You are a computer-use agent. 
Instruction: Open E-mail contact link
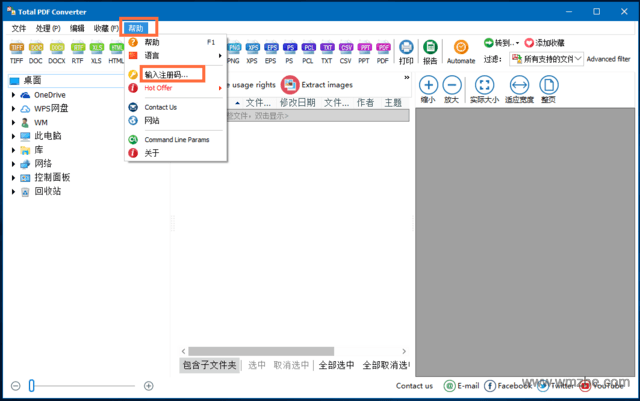pyautogui.click(x=462, y=385)
